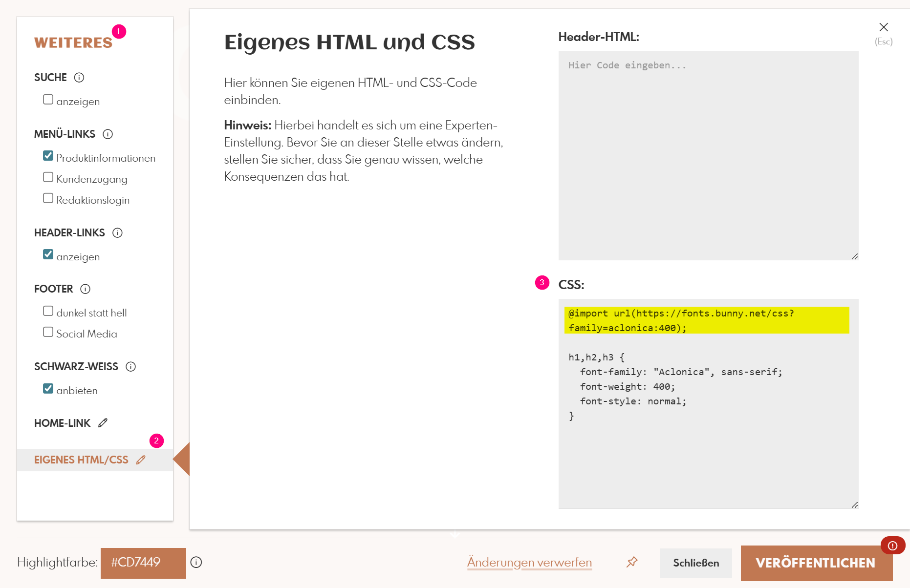
Task: Click pencil icon next to EIGENES HTML/CSS
Action: coord(141,460)
